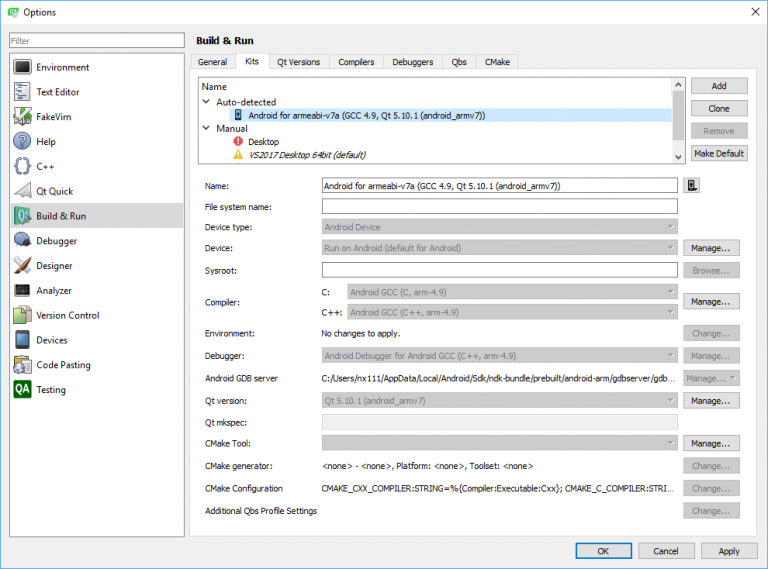
Task: Collapse the Manual kits group
Action: (x=206, y=128)
